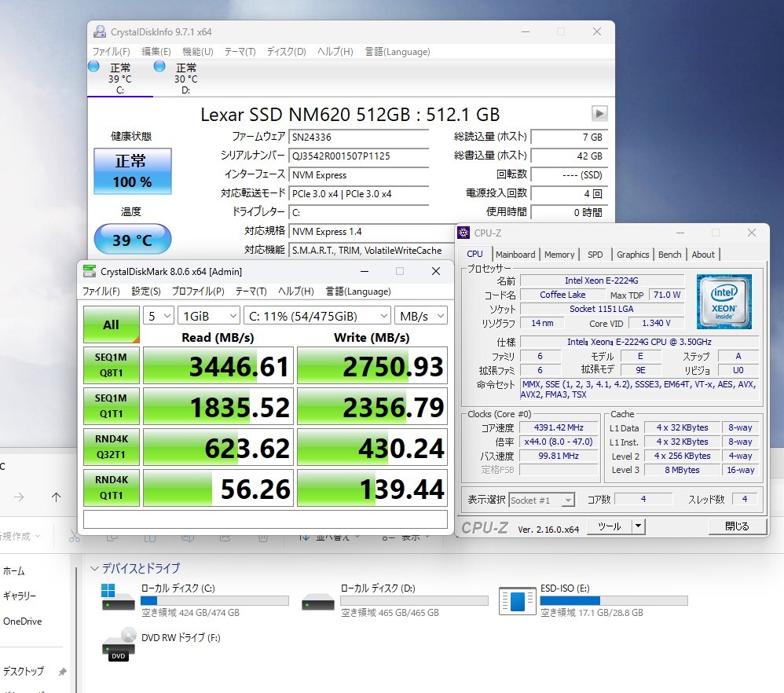The image size is (784, 693).
Task: Select the C: disk status orb in CrystalDiskInfo
Action: click(x=94, y=67)
